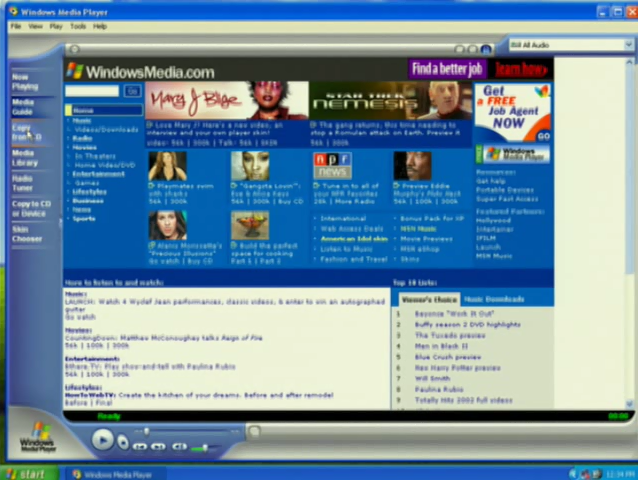Viewport: 638px width, 480px height.
Task: Click the American Idol skin link
Action: point(354,239)
